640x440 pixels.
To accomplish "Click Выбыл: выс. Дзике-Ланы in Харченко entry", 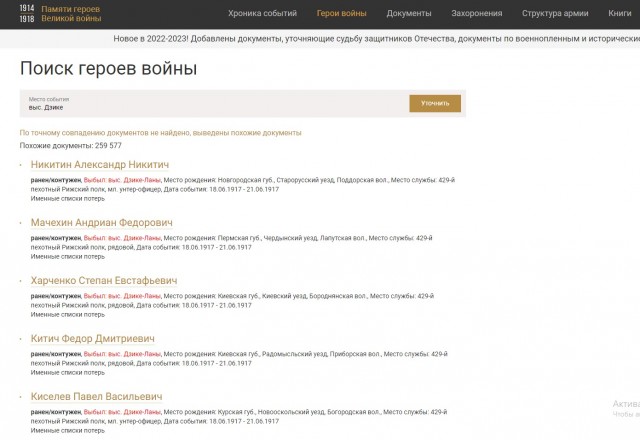I will (x=122, y=296).
